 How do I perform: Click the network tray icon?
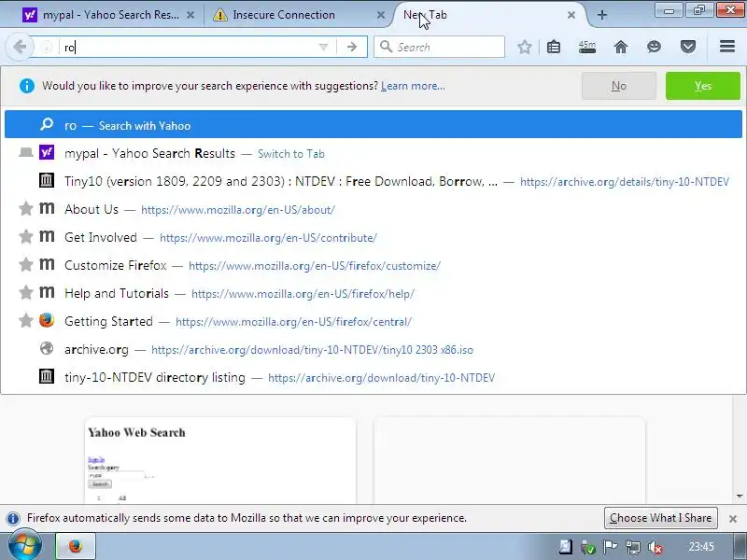pyautogui.click(x=633, y=547)
